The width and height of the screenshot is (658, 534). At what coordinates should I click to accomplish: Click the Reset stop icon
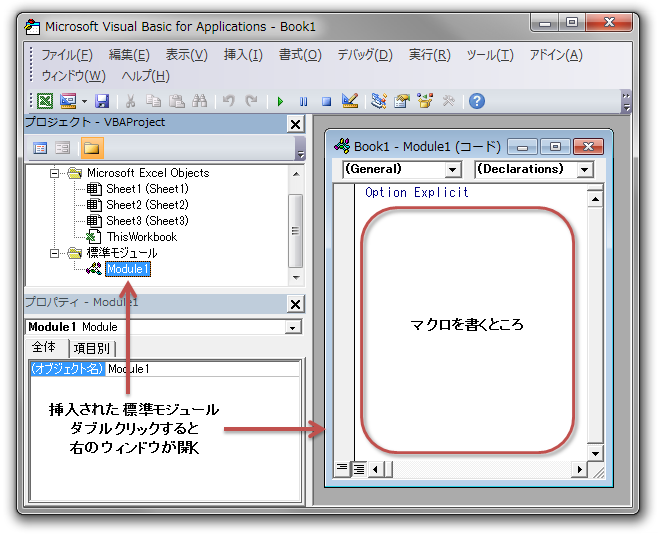click(326, 102)
